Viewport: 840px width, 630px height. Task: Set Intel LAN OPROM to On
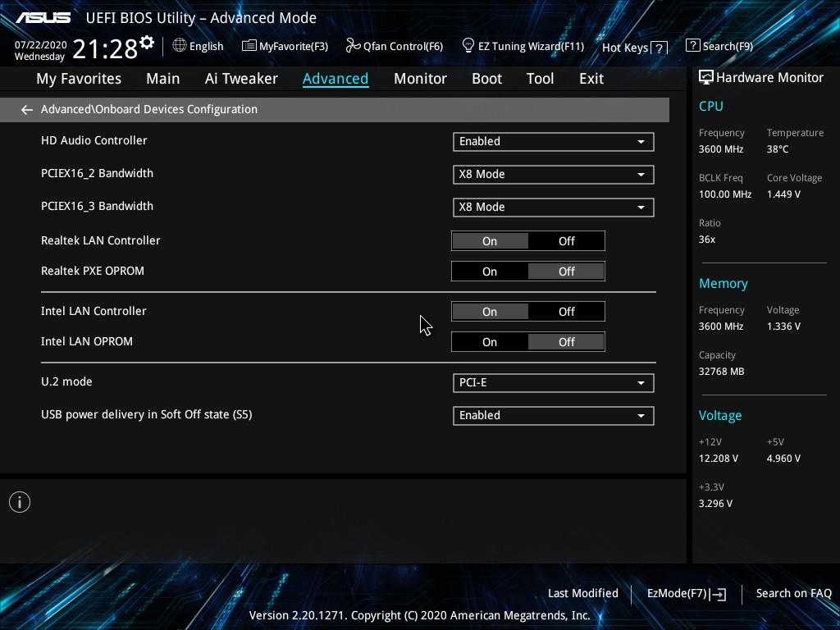click(x=490, y=342)
